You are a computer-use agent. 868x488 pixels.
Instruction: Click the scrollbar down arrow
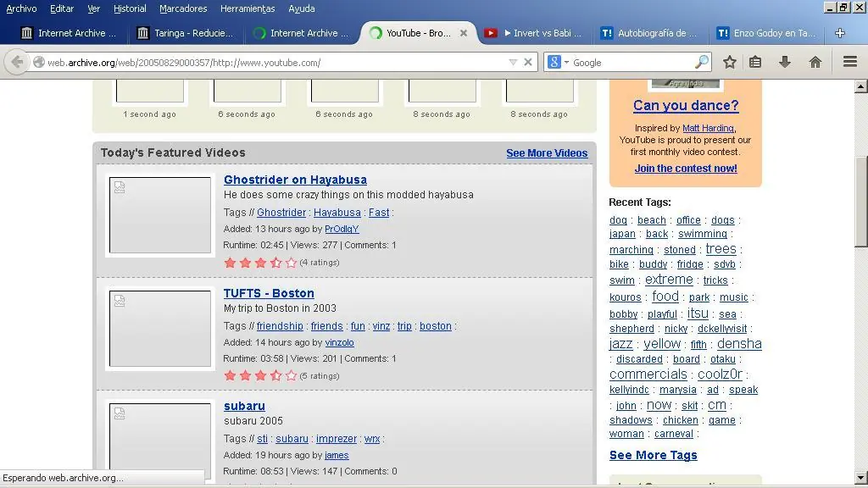coord(860,477)
